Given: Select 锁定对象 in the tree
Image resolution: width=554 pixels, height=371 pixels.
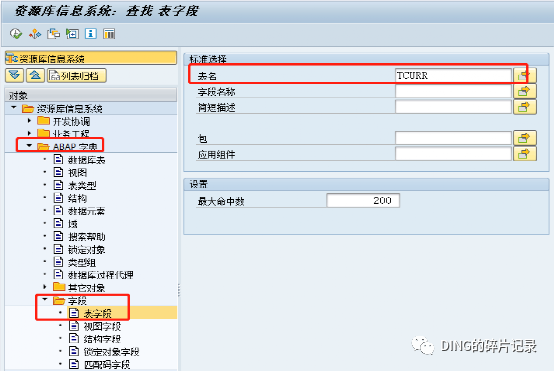Looking at the screenshot, I should [87, 249].
